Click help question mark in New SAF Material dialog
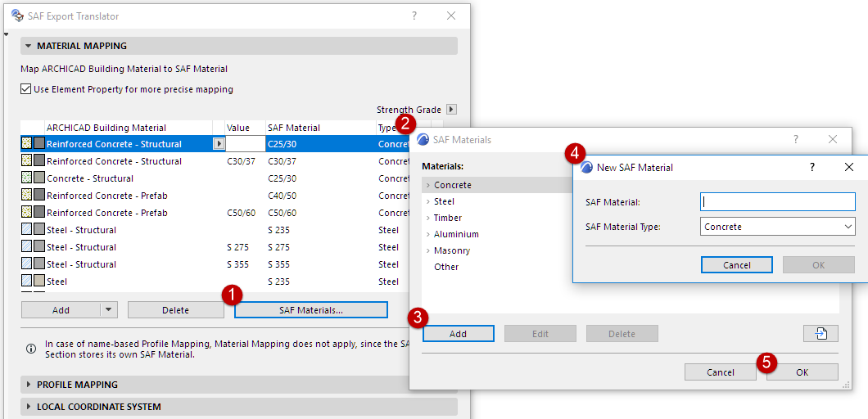The height and width of the screenshot is (419, 868). pyautogui.click(x=812, y=167)
